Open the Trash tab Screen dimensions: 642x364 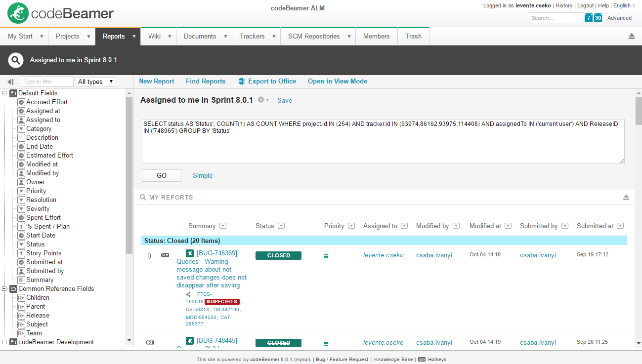coord(413,37)
